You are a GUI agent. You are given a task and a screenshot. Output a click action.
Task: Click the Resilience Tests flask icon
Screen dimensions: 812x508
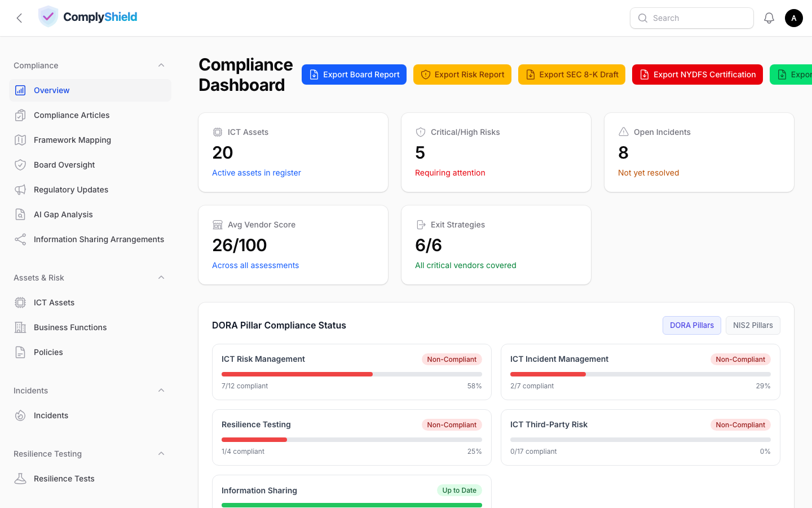point(20,479)
